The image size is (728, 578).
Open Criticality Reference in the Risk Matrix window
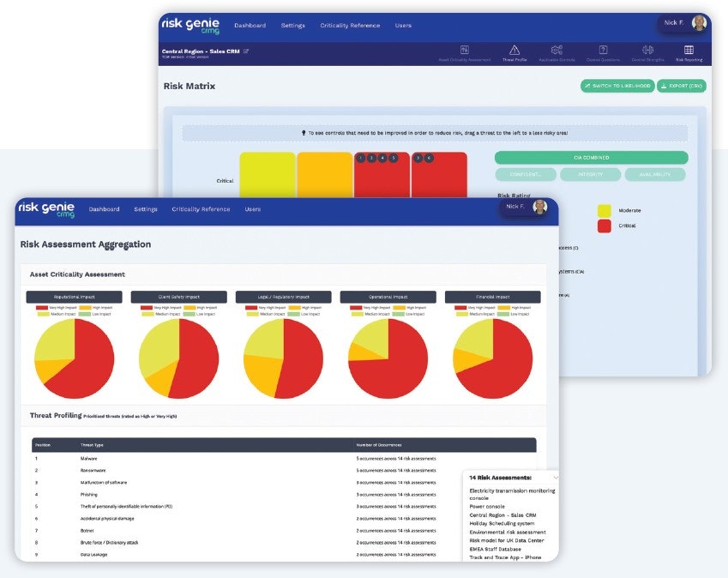click(350, 26)
